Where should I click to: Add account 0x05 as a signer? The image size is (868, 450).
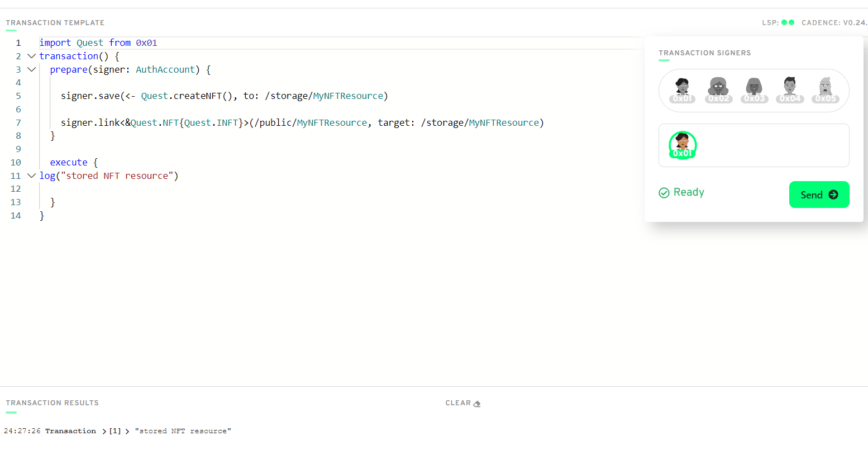pos(826,90)
